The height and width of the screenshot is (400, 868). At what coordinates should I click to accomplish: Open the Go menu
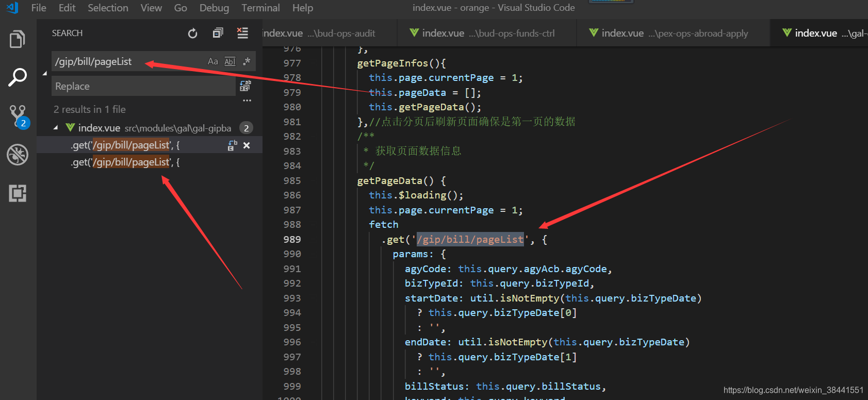181,8
